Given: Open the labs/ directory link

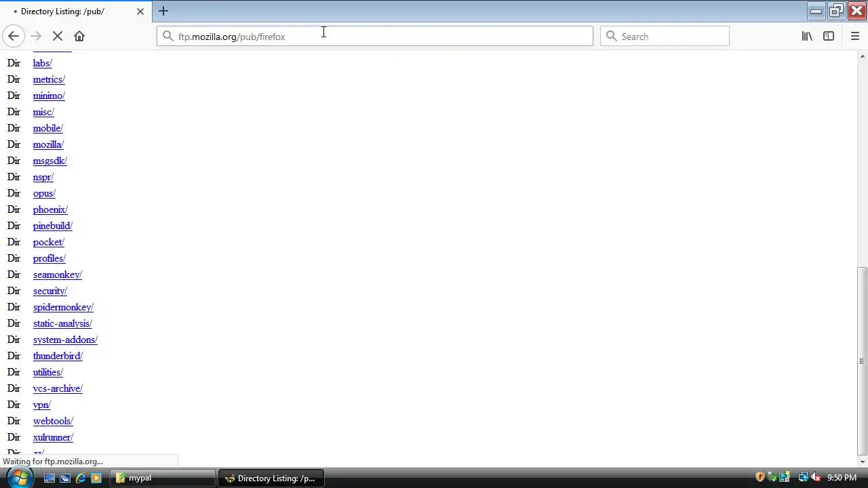Looking at the screenshot, I should 42,63.
